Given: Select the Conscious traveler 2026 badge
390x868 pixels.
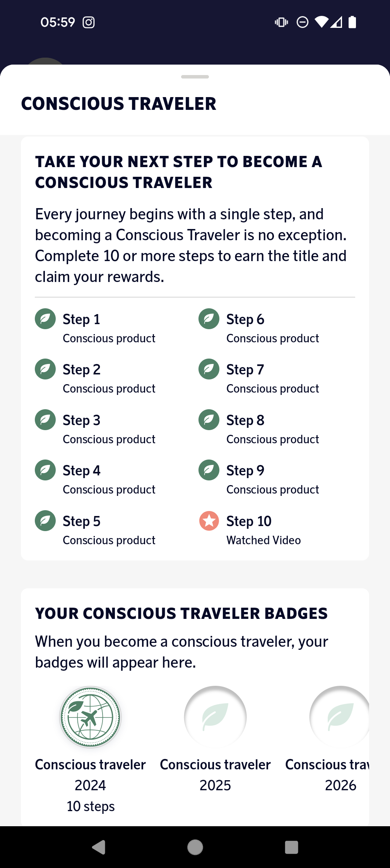Looking at the screenshot, I should click(x=340, y=717).
